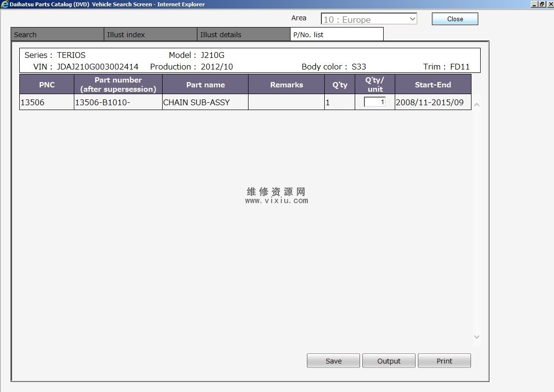This screenshot has height=392, width=554.
Task: Click the Q'ty column header
Action: click(340, 84)
